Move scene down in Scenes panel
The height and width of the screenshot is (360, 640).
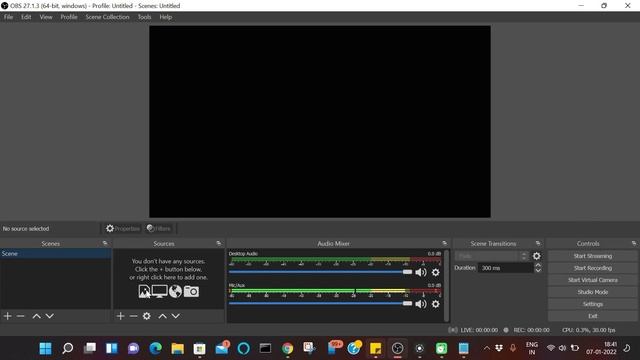click(49, 316)
